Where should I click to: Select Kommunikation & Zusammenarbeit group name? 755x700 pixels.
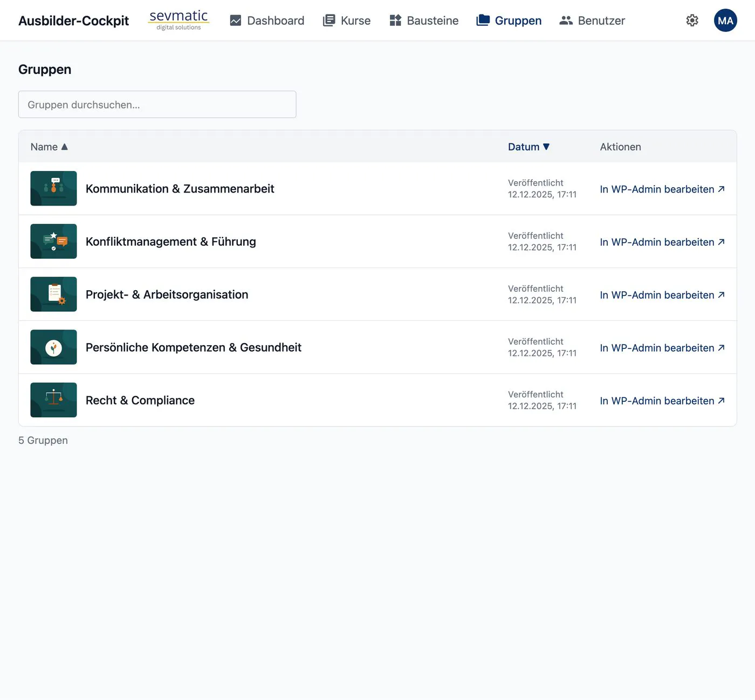tap(180, 189)
